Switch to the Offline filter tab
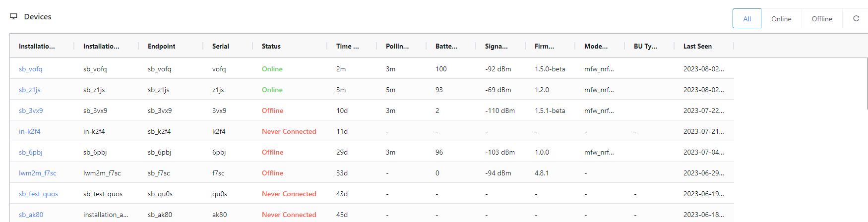Screen dimensions: 868x222 [822, 19]
